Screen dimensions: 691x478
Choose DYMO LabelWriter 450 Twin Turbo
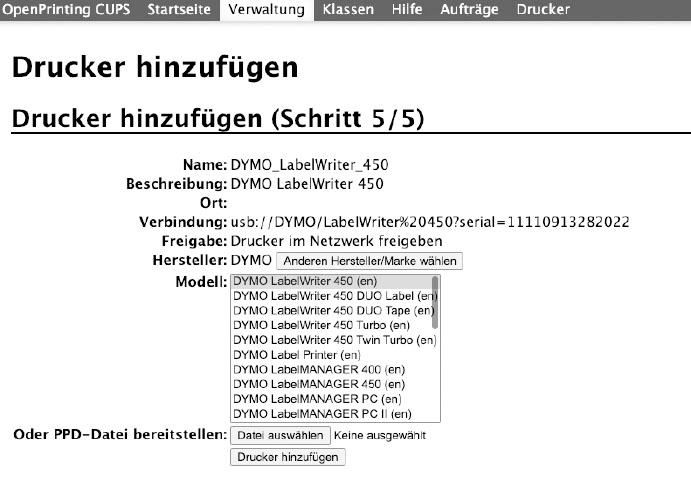coord(335,340)
